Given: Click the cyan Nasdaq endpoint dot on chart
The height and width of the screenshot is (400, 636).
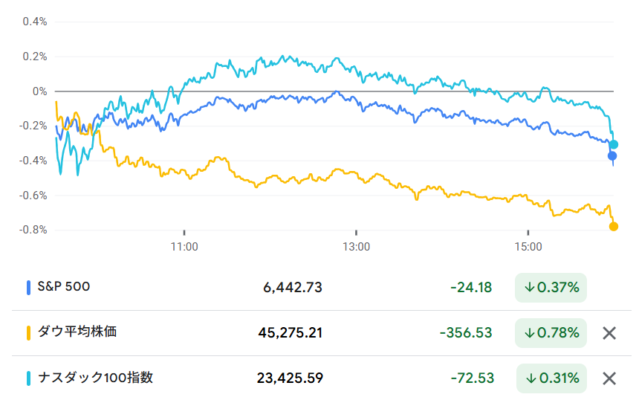Looking at the screenshot, I should click(614, 144).
